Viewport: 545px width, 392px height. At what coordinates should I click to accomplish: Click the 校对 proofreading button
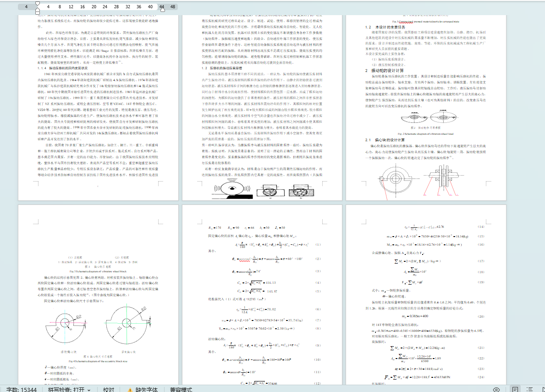109,390
